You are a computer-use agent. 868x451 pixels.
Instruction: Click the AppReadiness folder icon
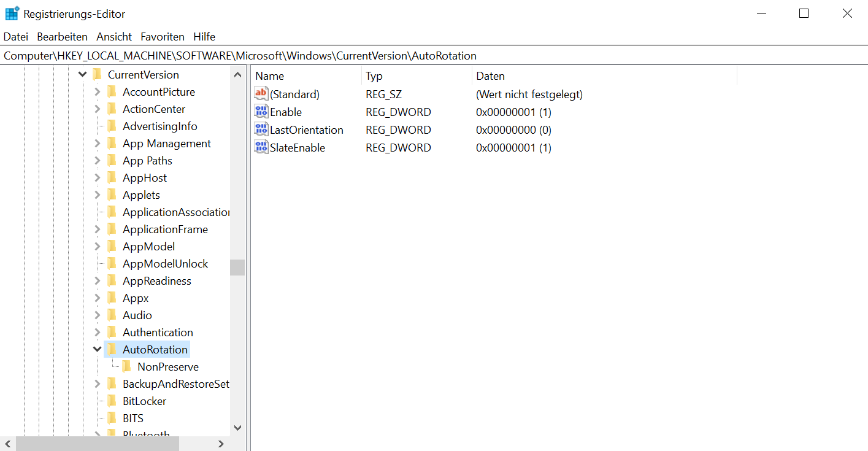(x=112, y=280)
